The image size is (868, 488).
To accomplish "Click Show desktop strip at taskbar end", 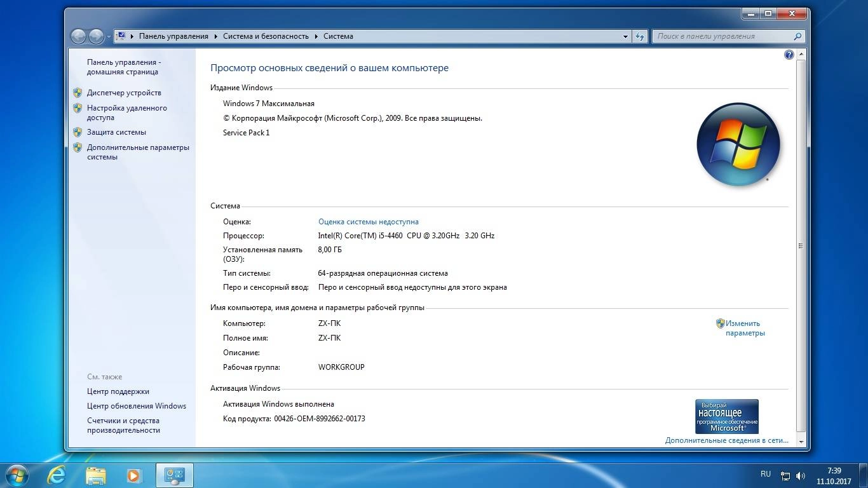I will coord(863,475).
